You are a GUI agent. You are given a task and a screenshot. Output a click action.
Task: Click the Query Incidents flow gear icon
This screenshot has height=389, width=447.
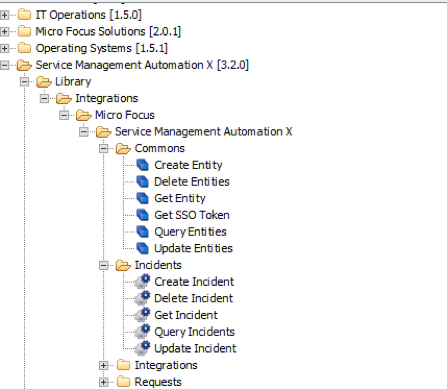click(x=142, y=331)
